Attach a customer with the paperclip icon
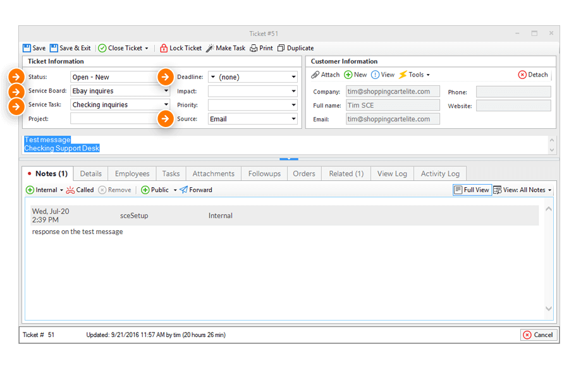This screenshot has height=392, width=569. tap(315, 75)
